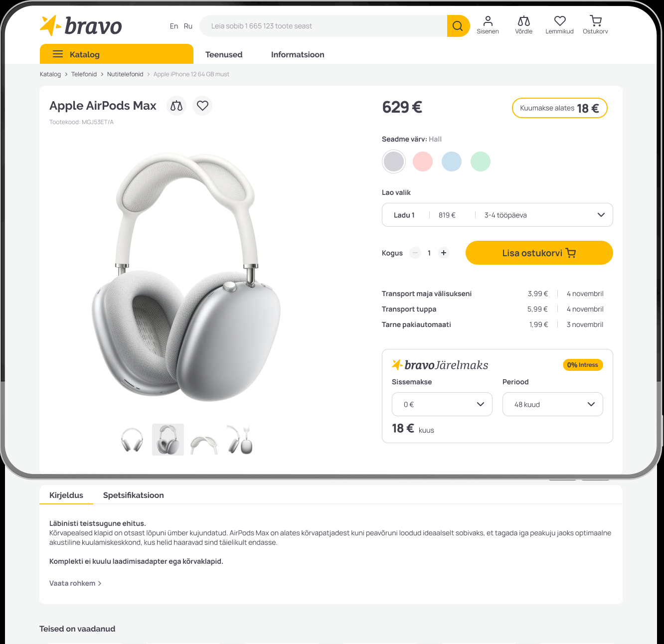Open the Sisenen login icon
Screen dimensions: 664x644
click(488, 25)
